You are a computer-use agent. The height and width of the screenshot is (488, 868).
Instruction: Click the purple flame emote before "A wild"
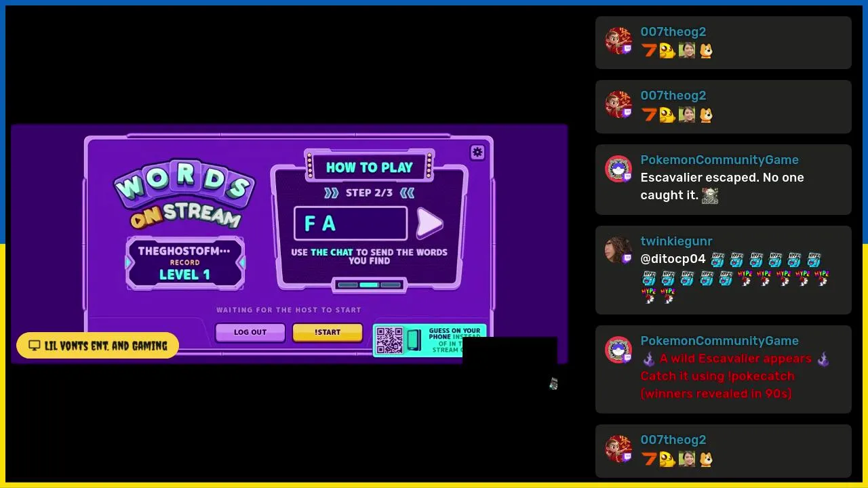coord(648,359)
